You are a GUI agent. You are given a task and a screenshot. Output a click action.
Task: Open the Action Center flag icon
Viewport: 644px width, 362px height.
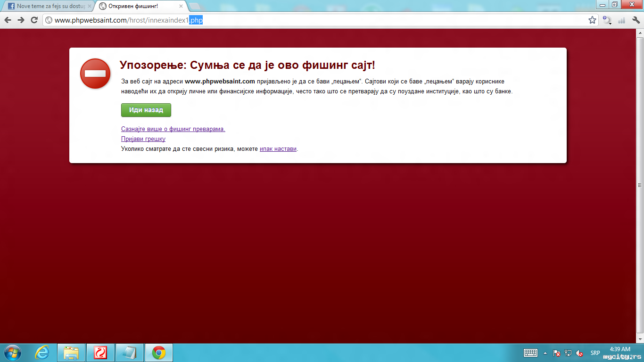pos(557,353)
